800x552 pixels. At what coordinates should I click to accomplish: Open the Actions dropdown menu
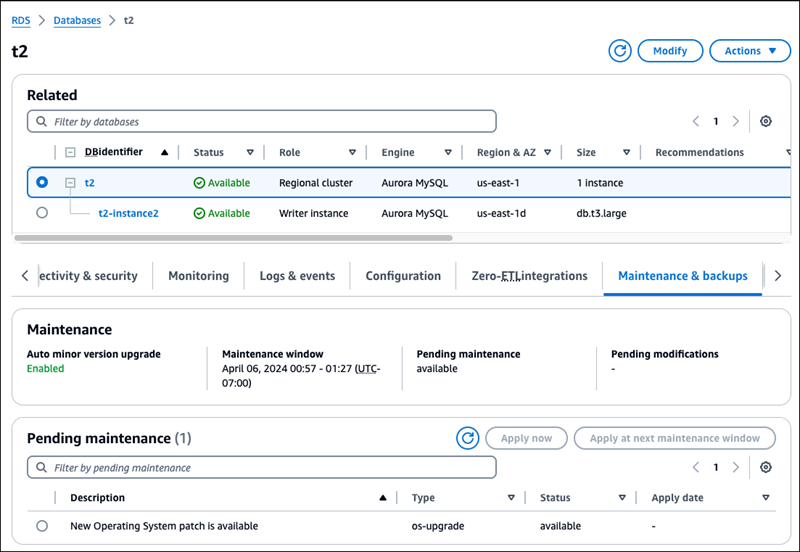click(749, 51)
